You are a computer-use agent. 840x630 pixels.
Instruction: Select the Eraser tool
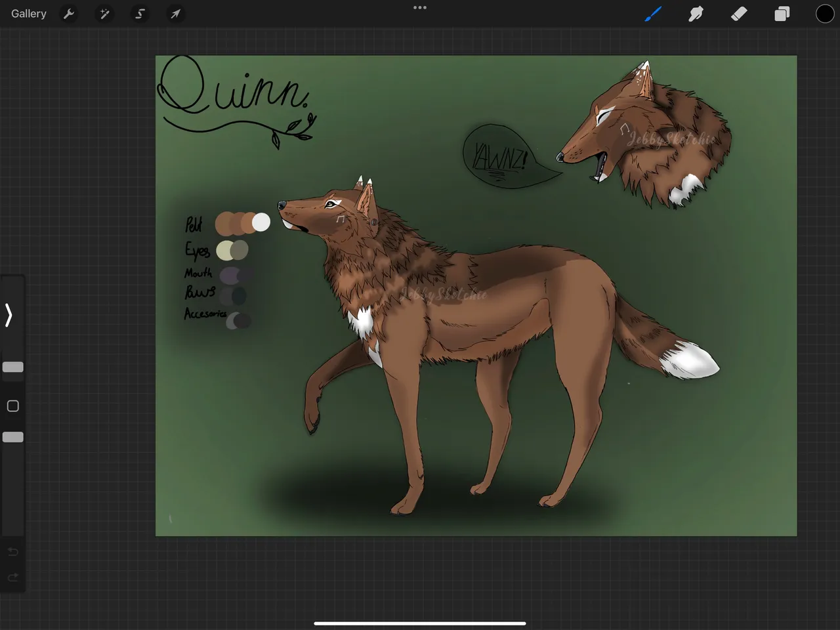tap(739, 14)
